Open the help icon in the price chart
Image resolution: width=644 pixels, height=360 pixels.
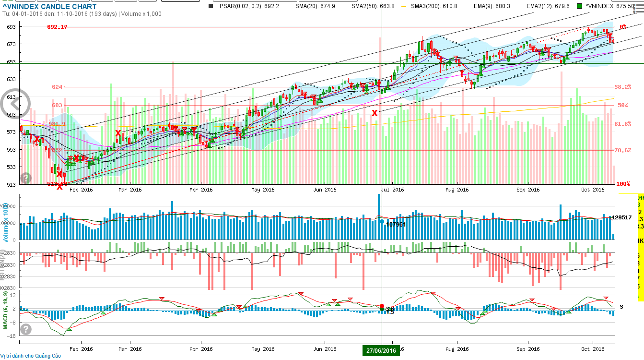click(x=26, y=178)
